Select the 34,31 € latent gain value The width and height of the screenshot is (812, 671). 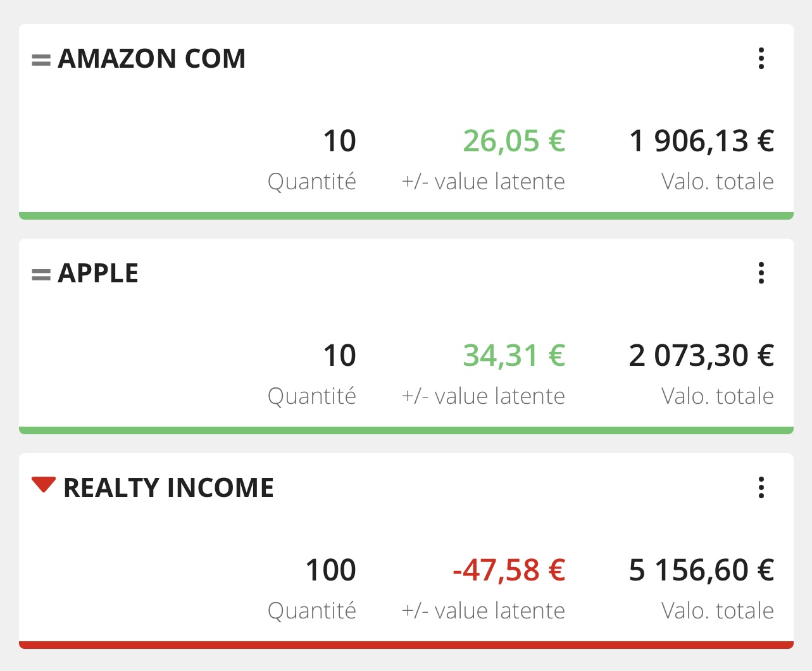(513, 355)
